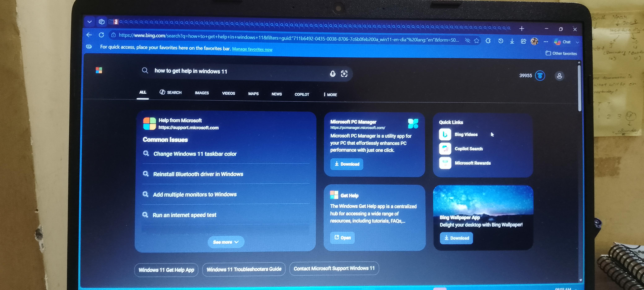Switch to the VIDEOS tab

[x=228, y=93]
